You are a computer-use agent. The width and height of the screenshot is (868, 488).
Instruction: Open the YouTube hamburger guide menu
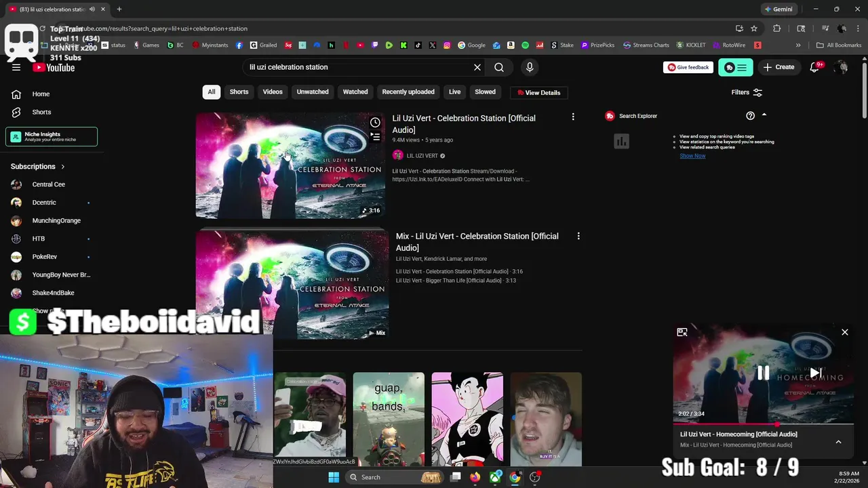point(16,67)
